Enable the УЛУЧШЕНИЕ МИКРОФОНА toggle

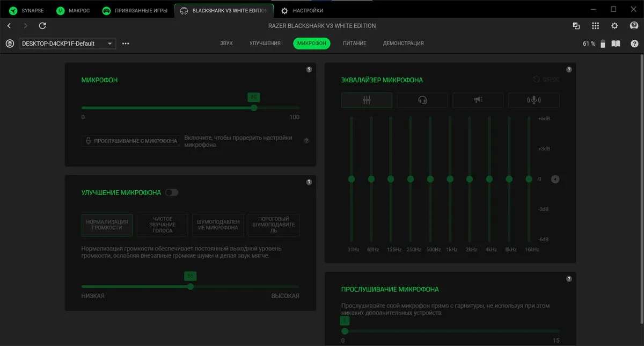tap(172, 192)
